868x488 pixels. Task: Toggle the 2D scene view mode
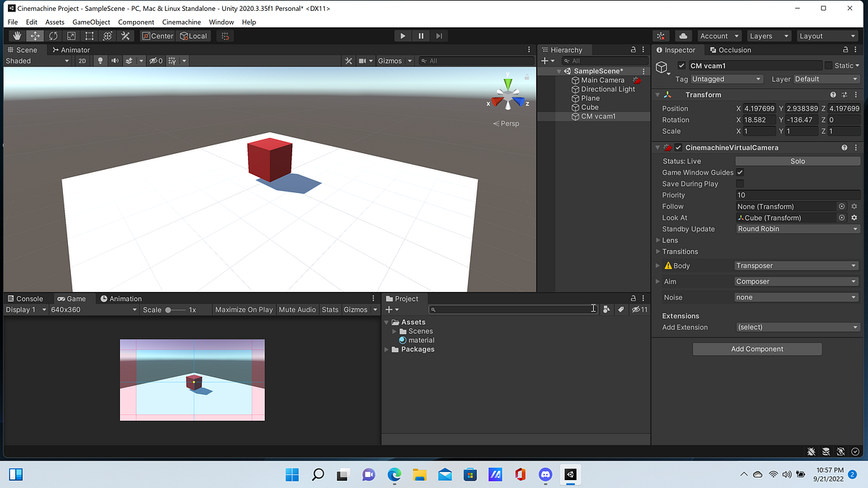[x=82, y=61]
